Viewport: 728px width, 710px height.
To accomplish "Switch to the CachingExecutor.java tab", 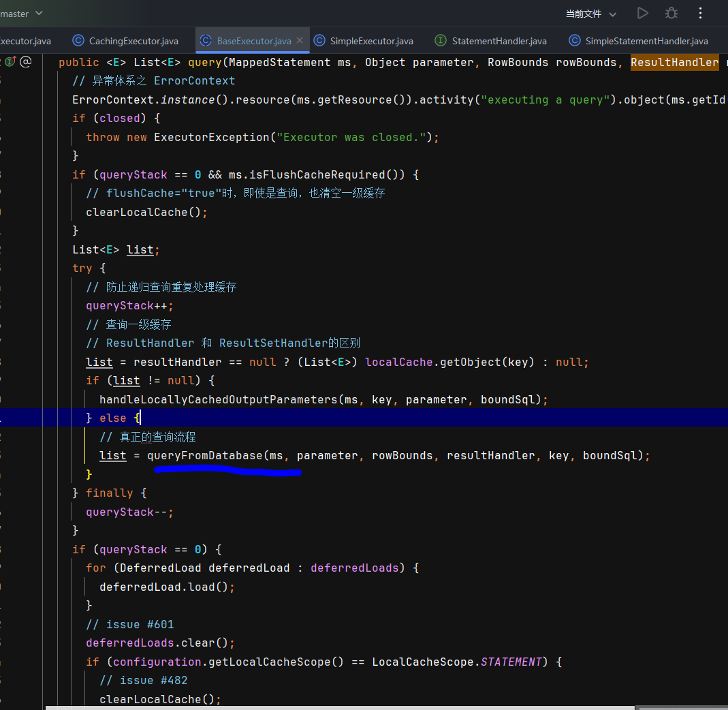I will click(125, 41).
